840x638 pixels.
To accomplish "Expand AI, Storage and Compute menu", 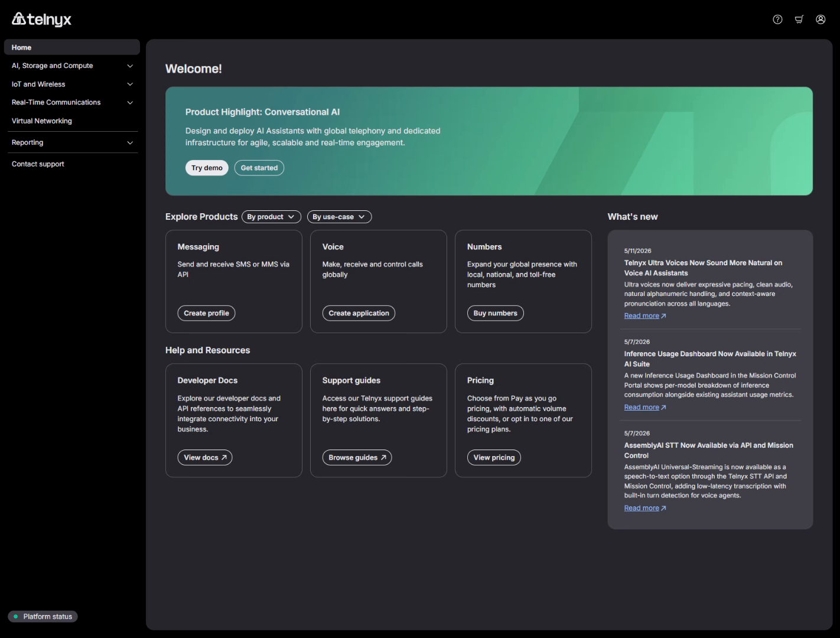I will pos(72,66).
